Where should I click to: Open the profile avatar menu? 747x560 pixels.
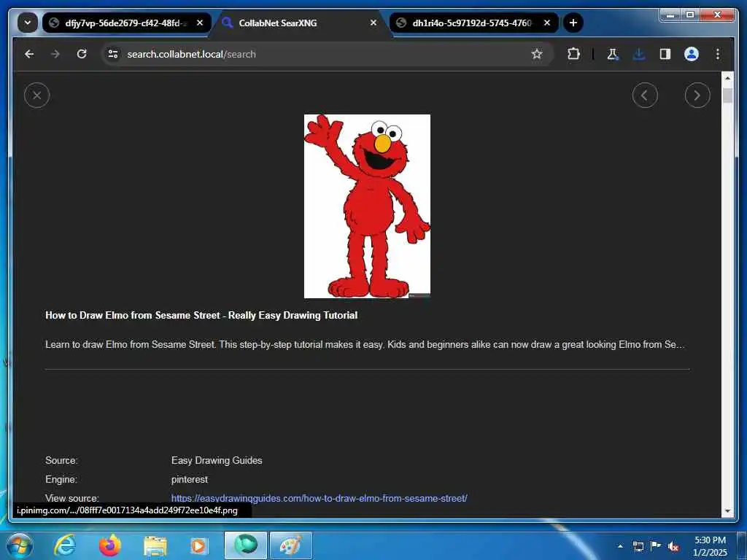(692, 54)
